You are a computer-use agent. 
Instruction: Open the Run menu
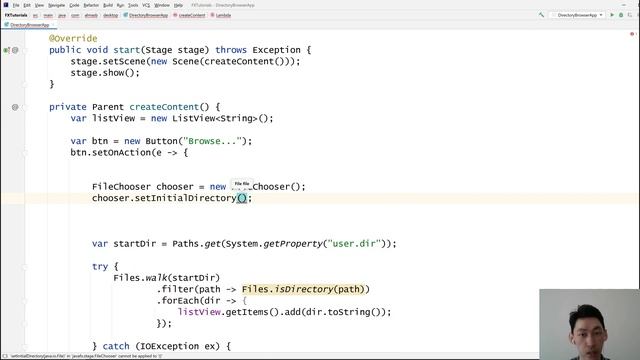120,5
